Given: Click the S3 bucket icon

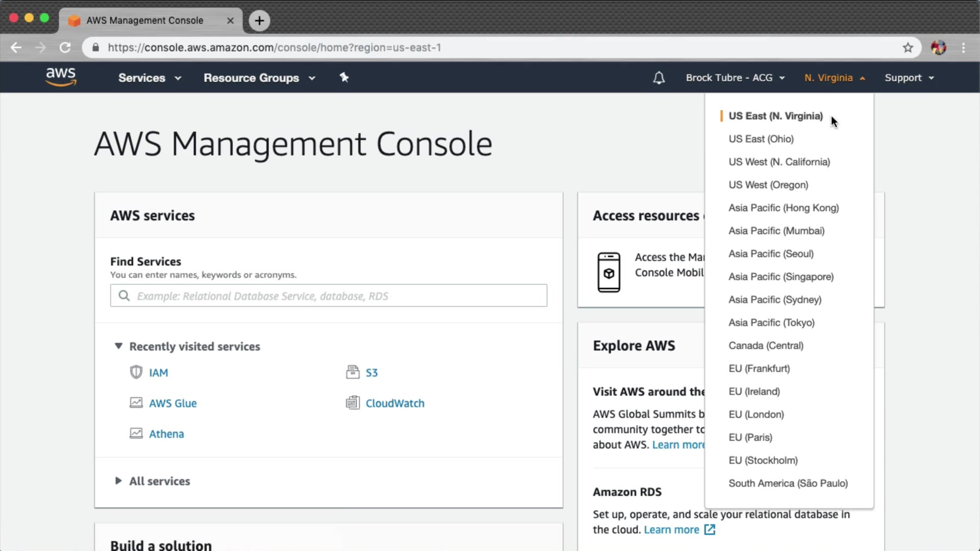Looking at the screenshot, I should (x=352, y=372).
